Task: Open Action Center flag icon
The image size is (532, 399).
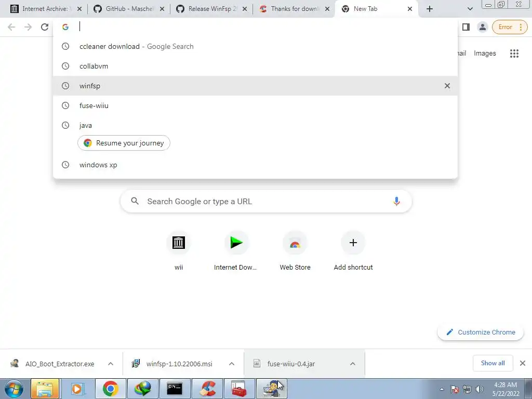Action: pyautogui.click(x=455, y=390)
